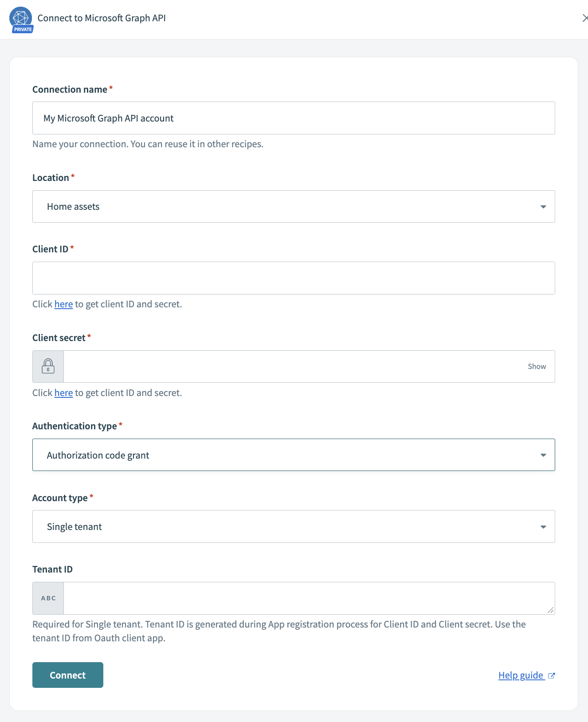The width and height of the screenshot is (588, 722).
Task: Expand the Authentication type dropdown
Action: [543, 455]
